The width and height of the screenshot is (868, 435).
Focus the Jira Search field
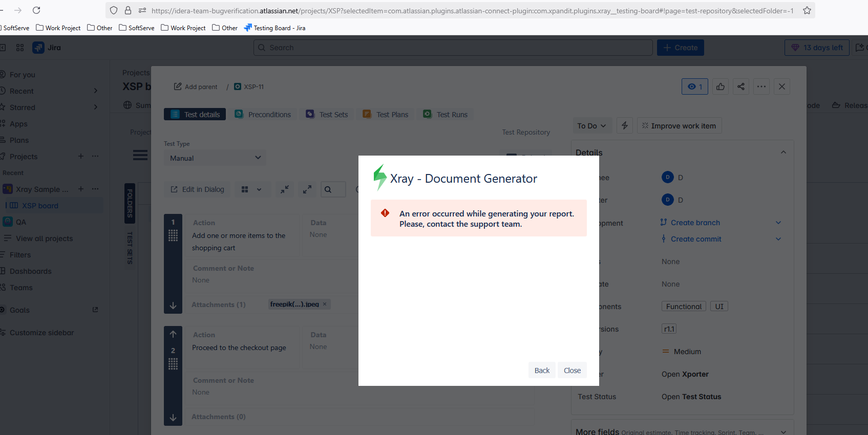click(453, 48)
